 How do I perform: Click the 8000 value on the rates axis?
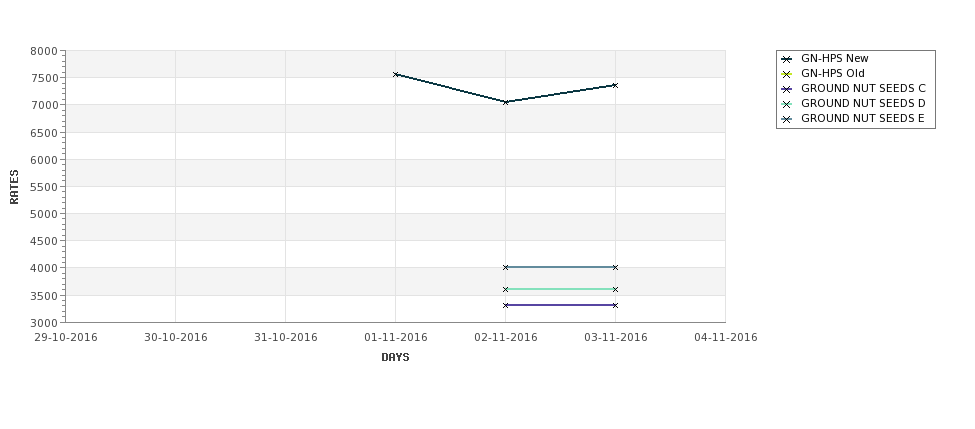(44, 51)
